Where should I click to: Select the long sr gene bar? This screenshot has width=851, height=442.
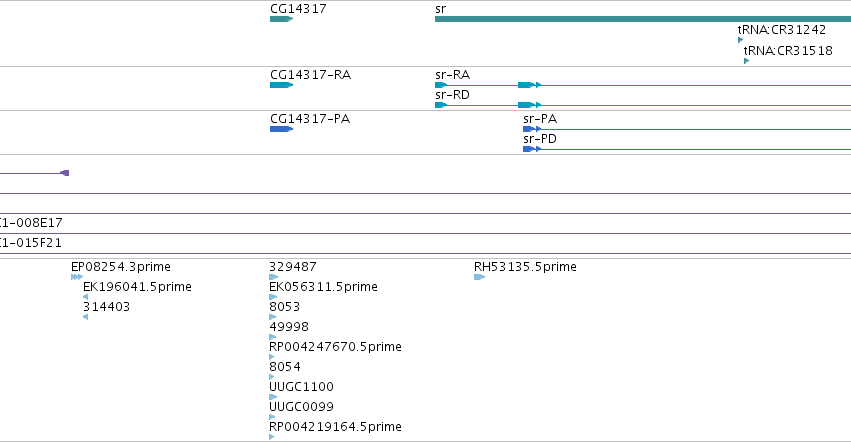[643, 19]
